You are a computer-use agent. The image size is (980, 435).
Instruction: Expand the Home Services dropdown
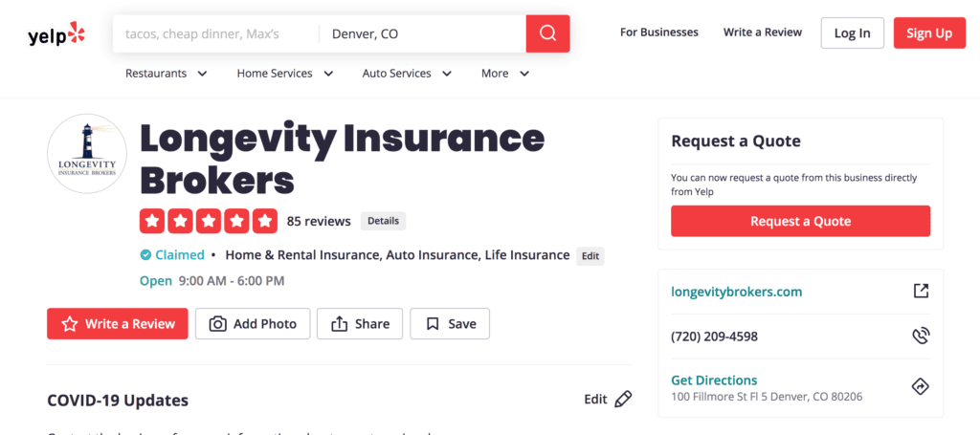pyautogui.click(x=285, y=74)
